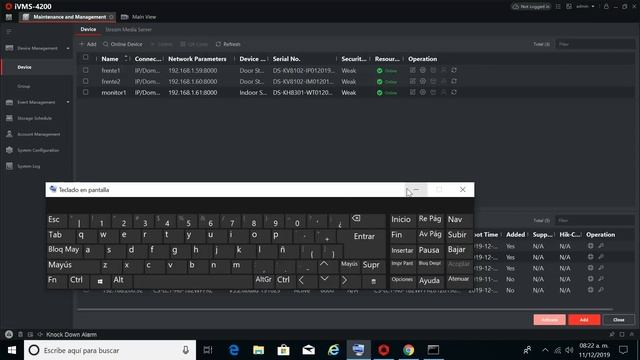Click Entrar key on on-screen keyboard
The width and height of the screenshot is (640, 360).
point(364,236)
